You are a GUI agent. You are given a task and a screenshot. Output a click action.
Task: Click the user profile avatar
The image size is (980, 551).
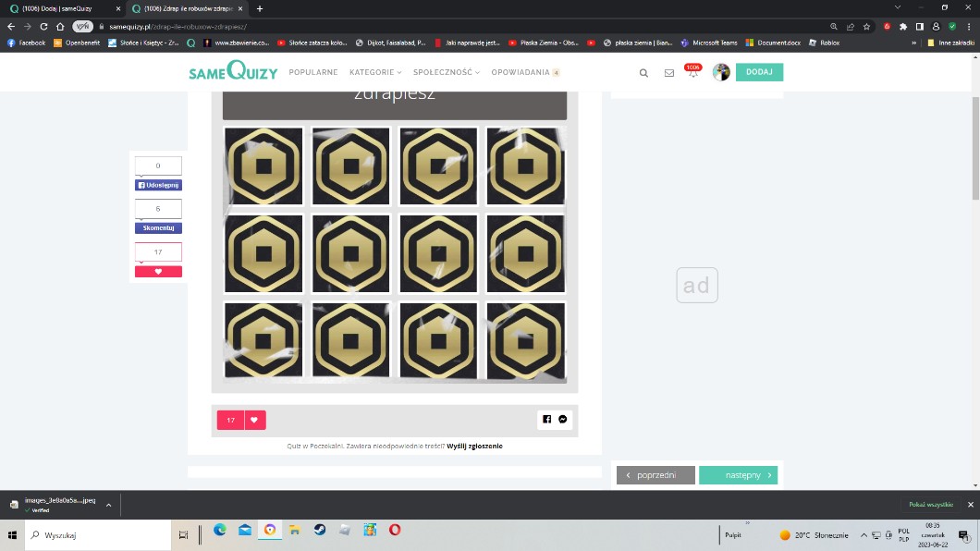(721, 72)
